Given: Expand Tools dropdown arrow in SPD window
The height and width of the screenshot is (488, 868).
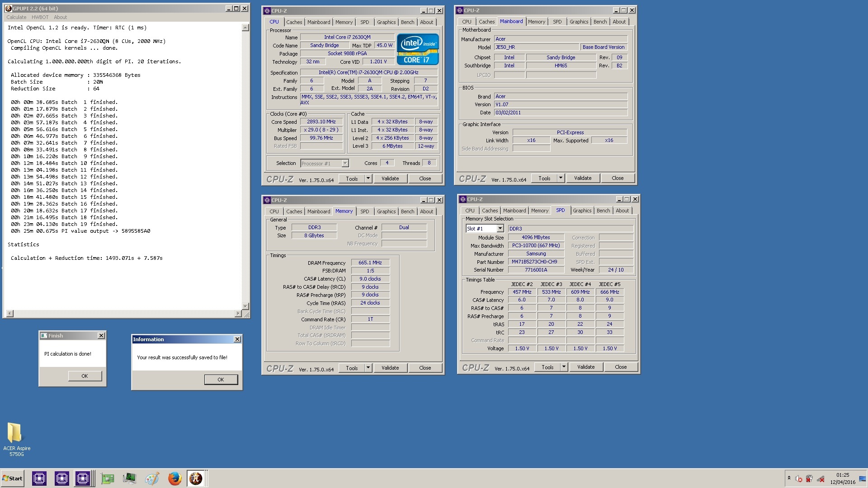Looking at the screenshot, I should point(564,367).
